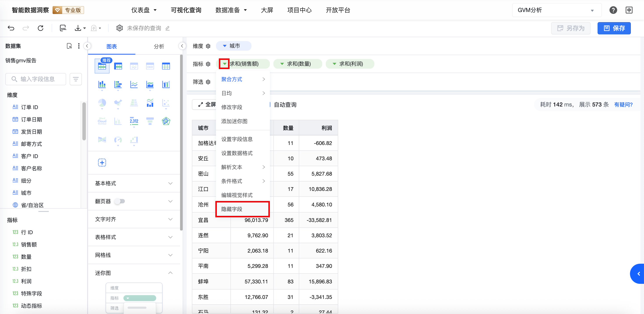Select the line chart type icon
The width and height of the screenshot is (644, 314).
134,85
